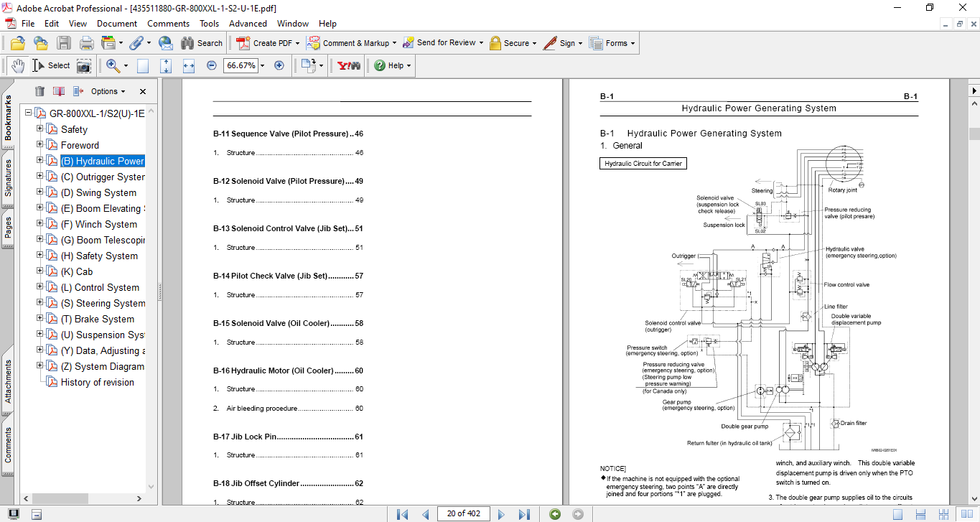Select the Hand tool

[x=17, y=65]
